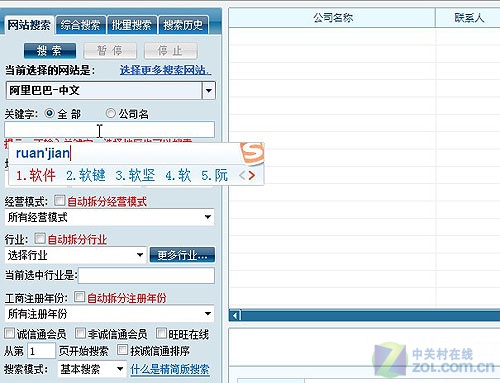Click the 暂停 button
The image size is (500, 383).
coord(110,51)
